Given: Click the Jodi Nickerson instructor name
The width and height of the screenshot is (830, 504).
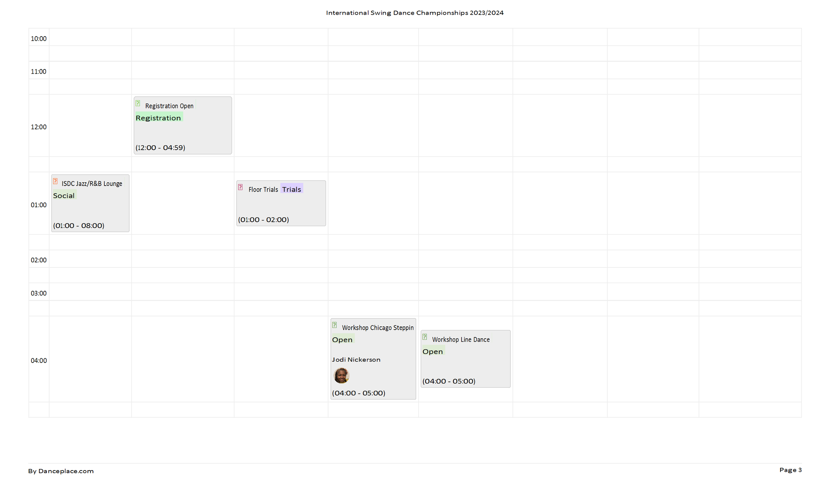Looking at the screenshot, I should [x=356, y=360].
